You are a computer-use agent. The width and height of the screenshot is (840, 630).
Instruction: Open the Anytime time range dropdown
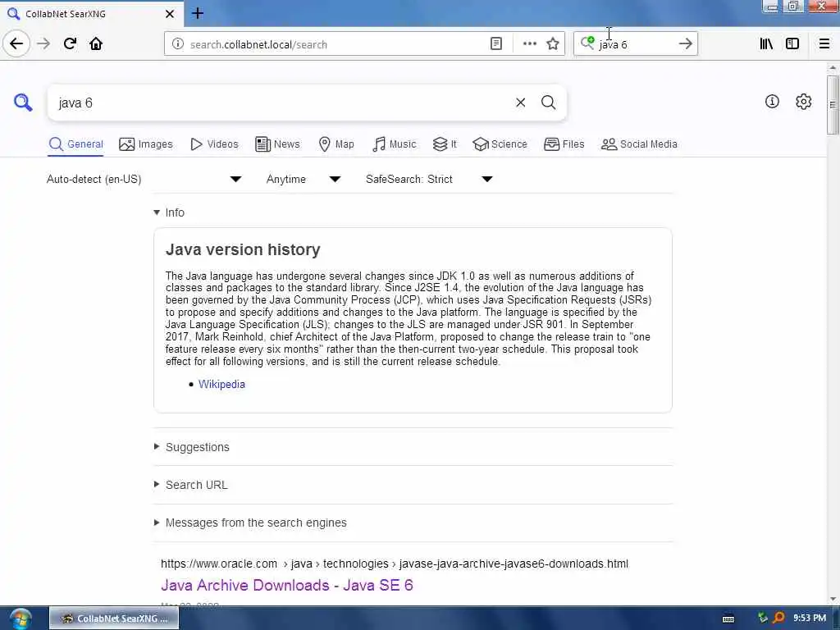click(x=304, y=179)
